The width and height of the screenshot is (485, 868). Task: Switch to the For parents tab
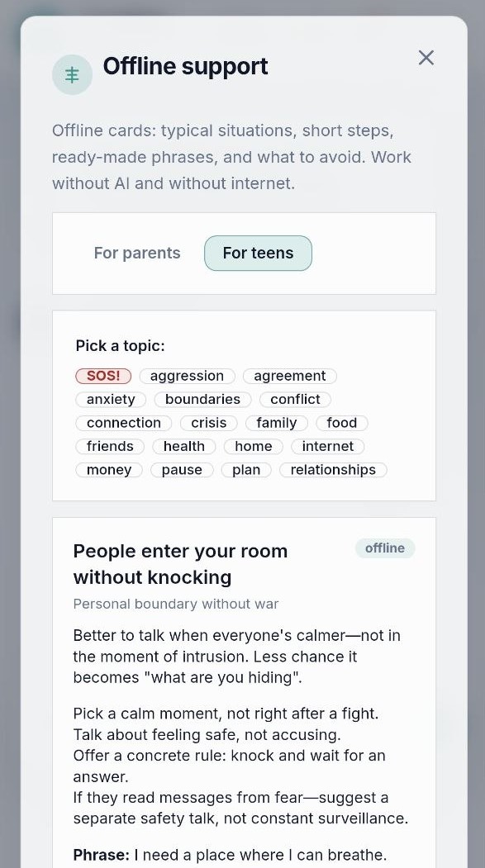[x=137, y=253]
